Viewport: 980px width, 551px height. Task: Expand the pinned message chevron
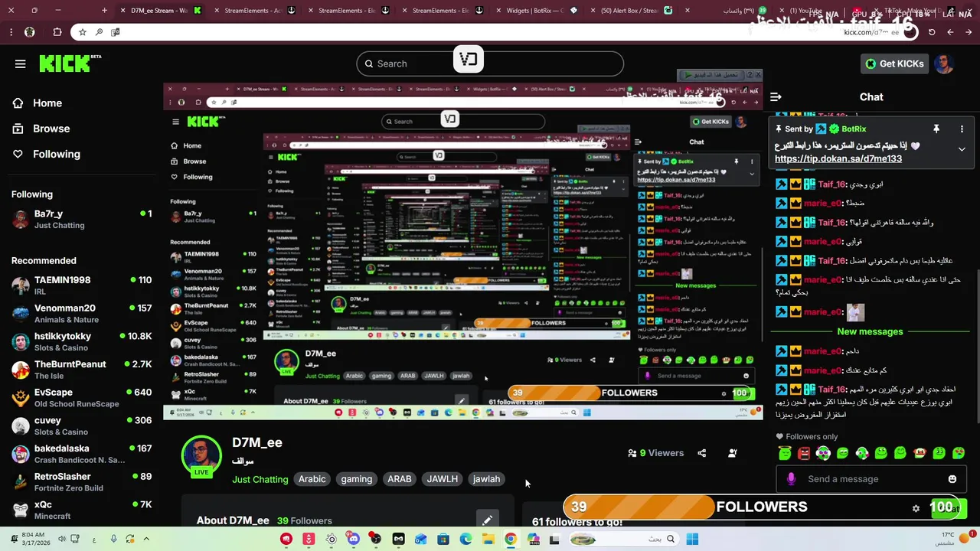pyautogui.click(x=962, y=149)
